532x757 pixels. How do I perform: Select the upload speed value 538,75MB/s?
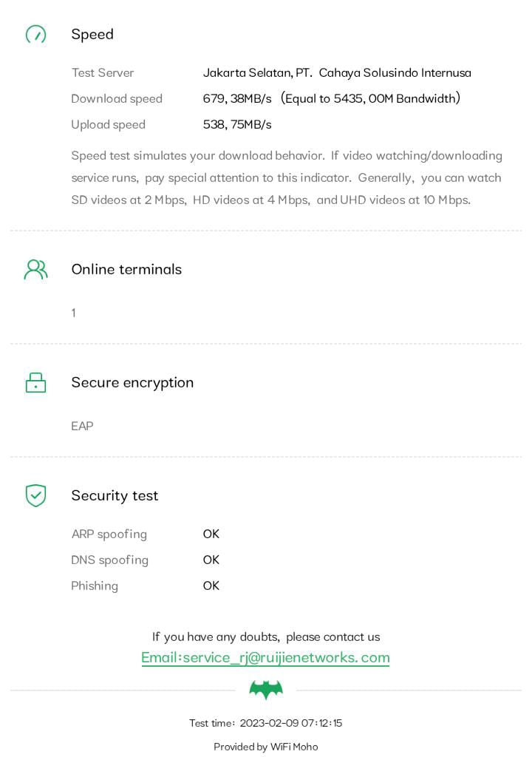tap(237, 124)
